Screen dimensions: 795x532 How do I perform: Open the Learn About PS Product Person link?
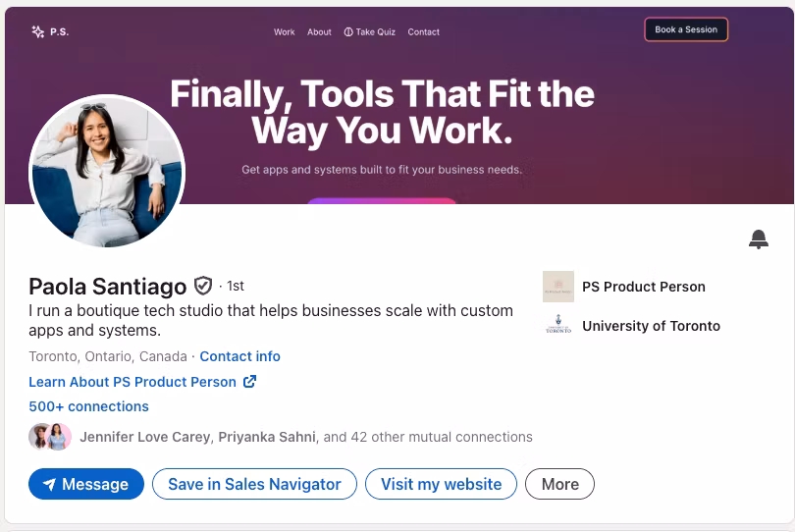[132, 382]
